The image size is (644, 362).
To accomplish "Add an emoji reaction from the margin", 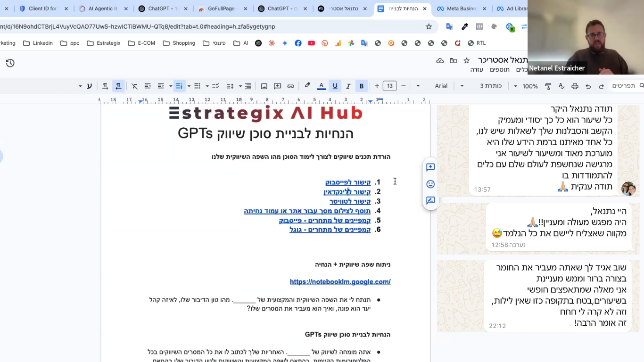I will [x=430, y=184].
